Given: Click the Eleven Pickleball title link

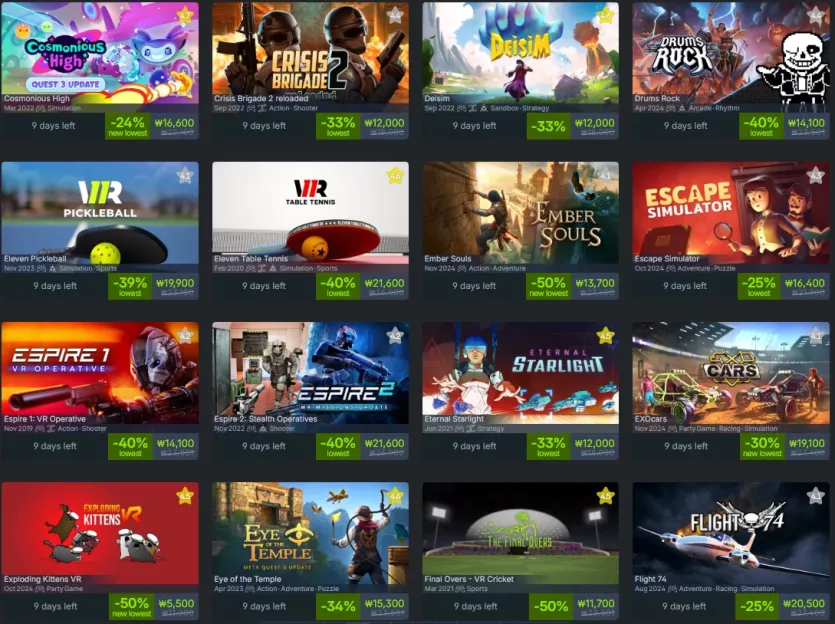Looking at the screenshot, I should tap(35, 259).
